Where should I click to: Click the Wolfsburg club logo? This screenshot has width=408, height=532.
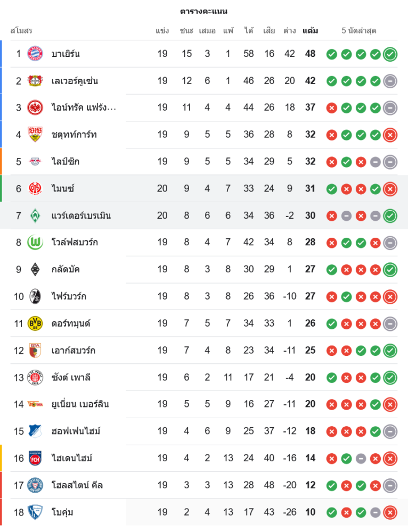tap(35, 243)
